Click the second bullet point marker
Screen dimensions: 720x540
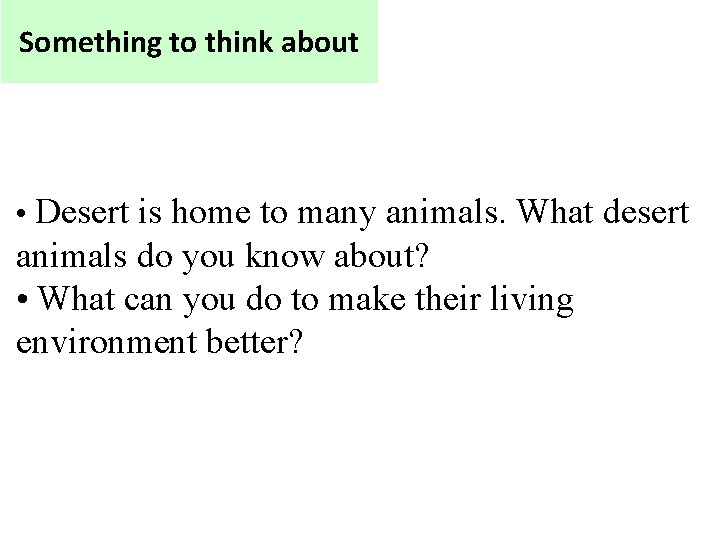[22, 299]
